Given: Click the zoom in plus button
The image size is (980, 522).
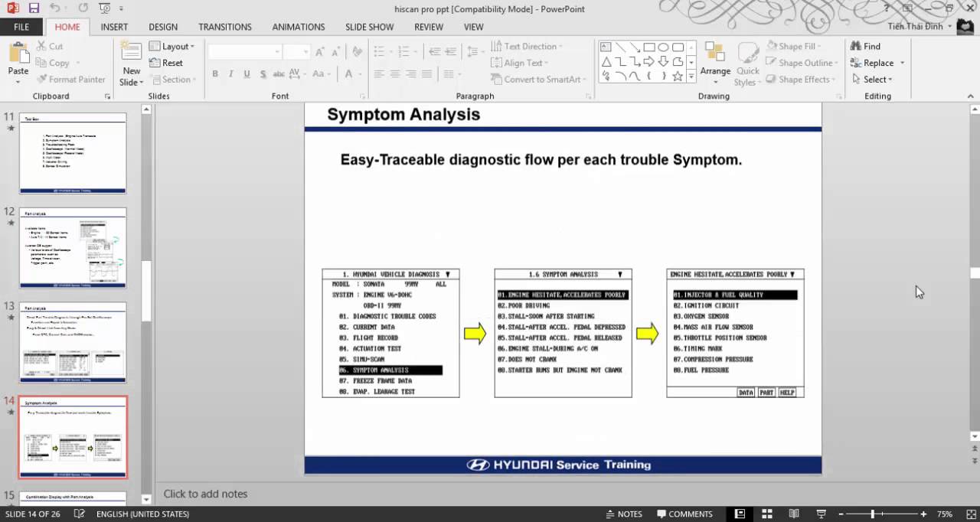Looking at the screenshot, I should pos(924,514).
